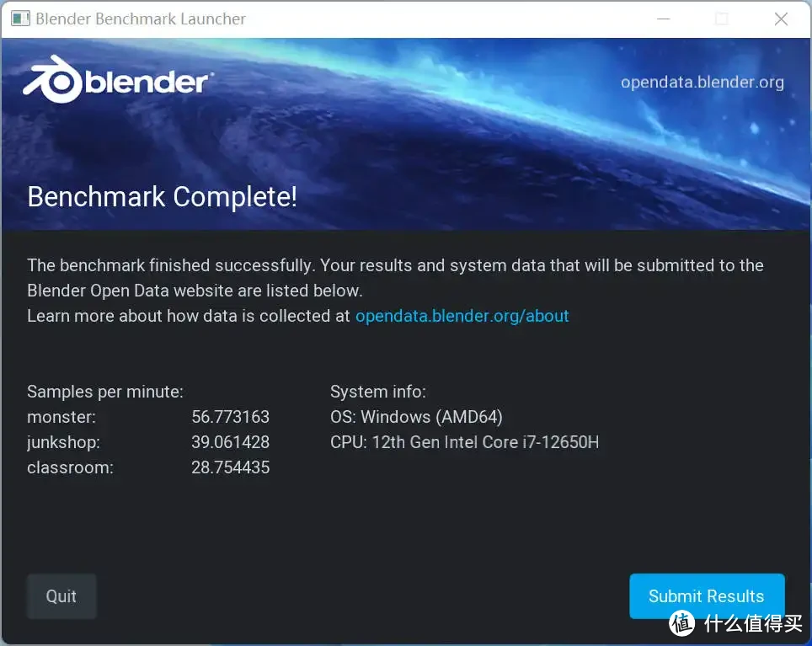Viewport: 812px width, 646px height.
Task: Click the 'Benchmark Complete!' heading
Action: (x=162, y=197)
